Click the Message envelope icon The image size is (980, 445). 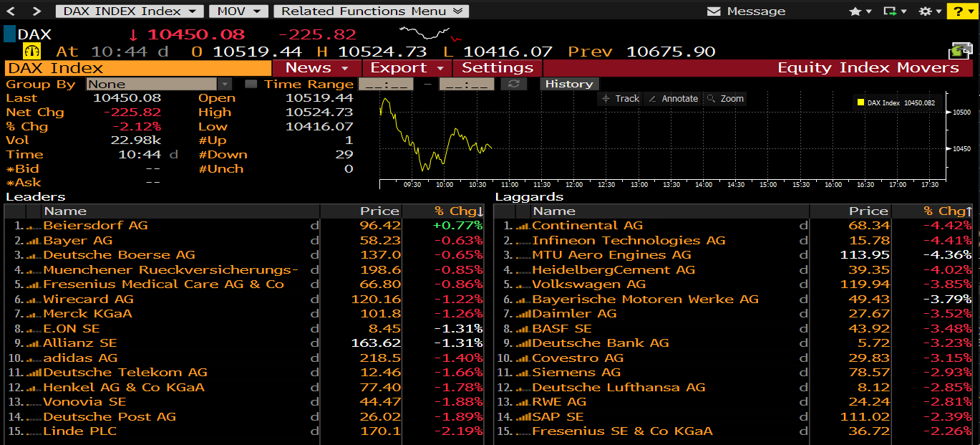pos(713,11)
